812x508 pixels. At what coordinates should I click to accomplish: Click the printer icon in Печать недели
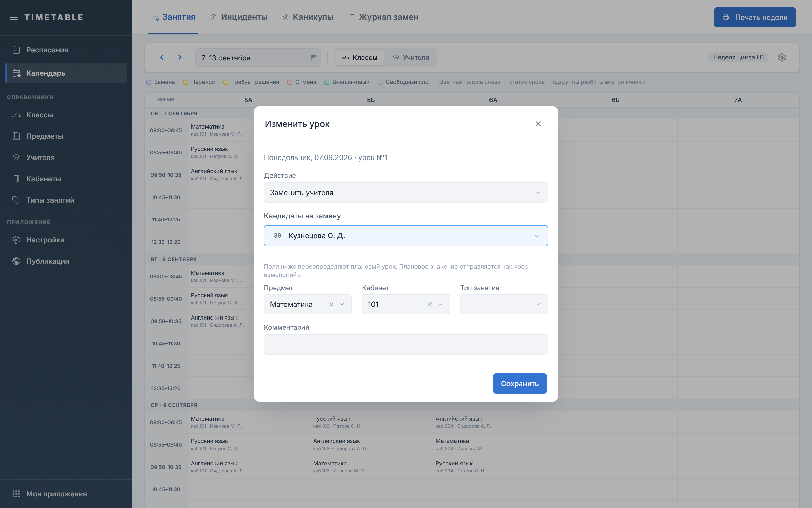pos(725,18)
